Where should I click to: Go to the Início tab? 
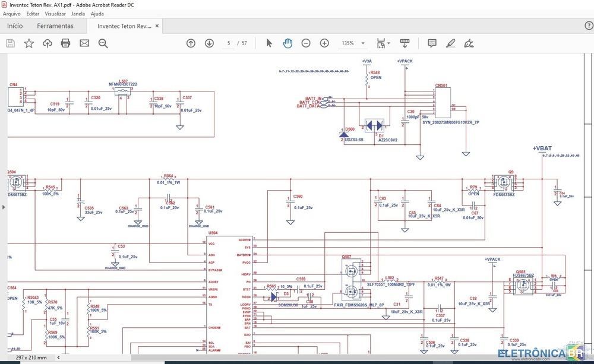(15, 26)
